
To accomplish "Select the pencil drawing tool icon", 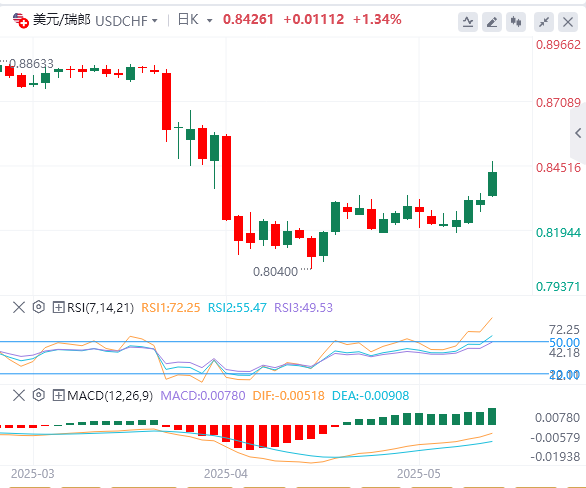I will click(x=492, y=22).
